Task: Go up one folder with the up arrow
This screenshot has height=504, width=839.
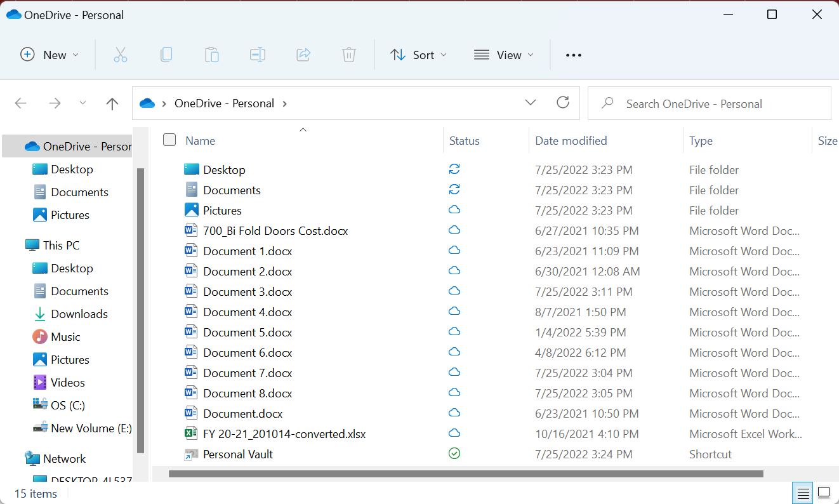Action: pyautogui.click(x=112, y=103)
